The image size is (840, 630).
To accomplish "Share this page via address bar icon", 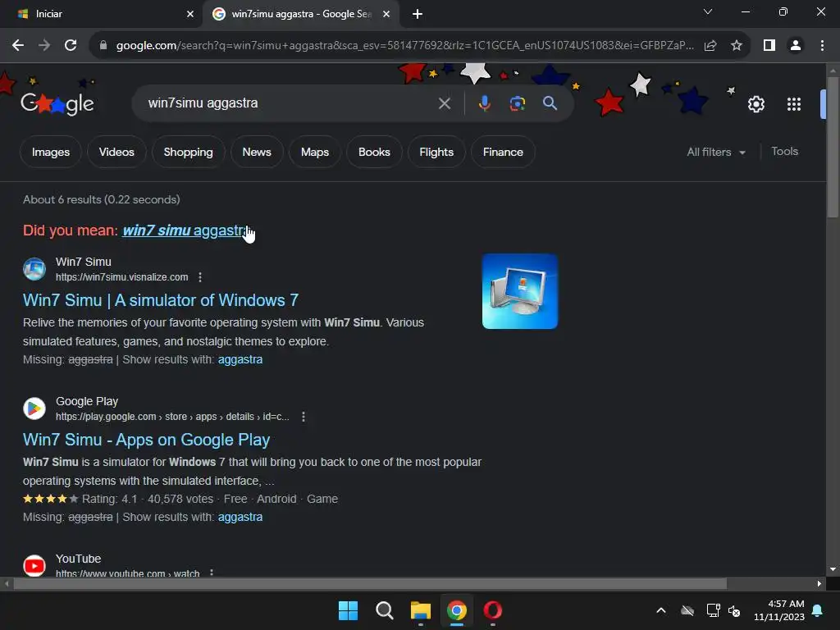I will [710, 46].
